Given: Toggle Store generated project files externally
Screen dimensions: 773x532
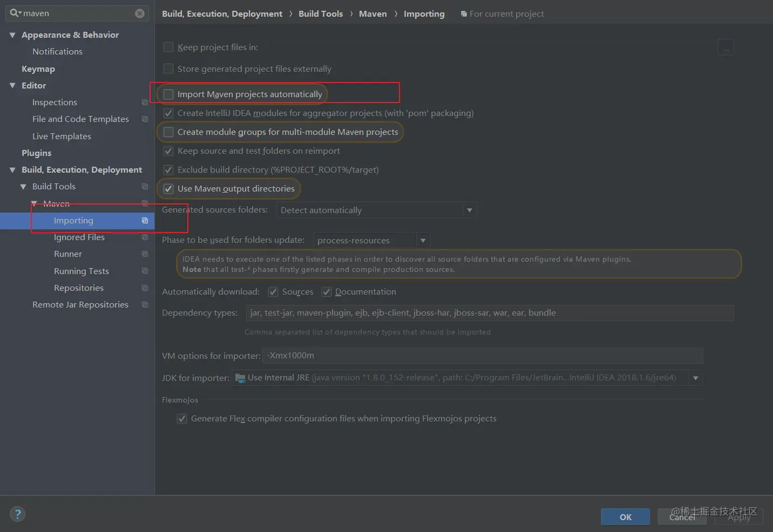Looking at the screenshot, I should [x=168, y=69].
